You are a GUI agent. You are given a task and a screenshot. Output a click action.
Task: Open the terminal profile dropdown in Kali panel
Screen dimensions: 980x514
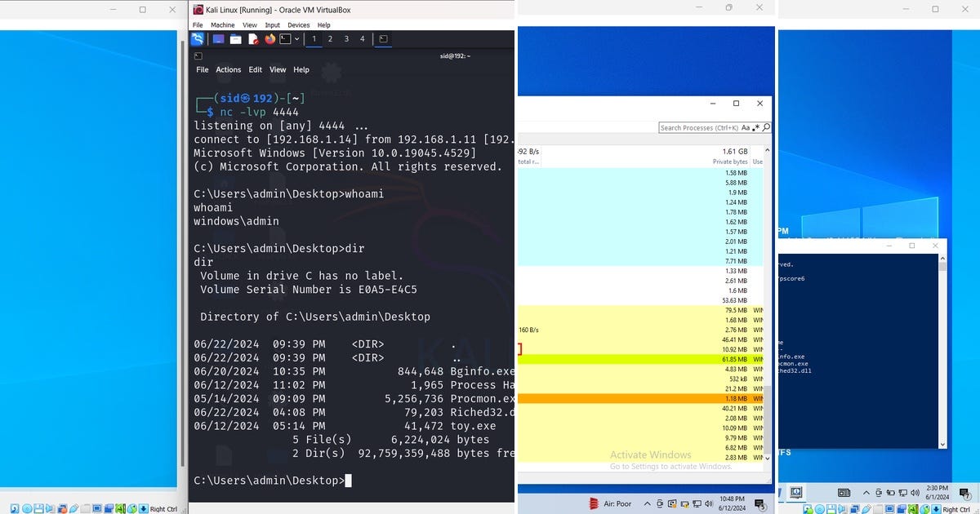tap(299, 39)
